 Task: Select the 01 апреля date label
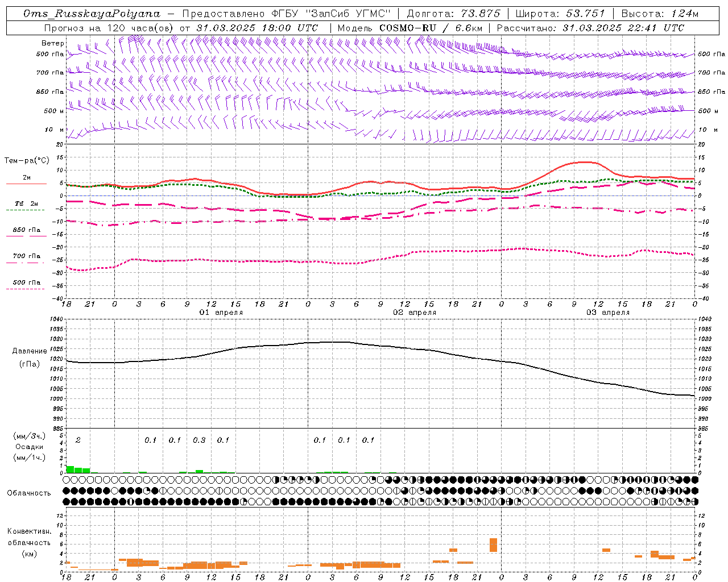pyautogui.click(x=221, y=313)
